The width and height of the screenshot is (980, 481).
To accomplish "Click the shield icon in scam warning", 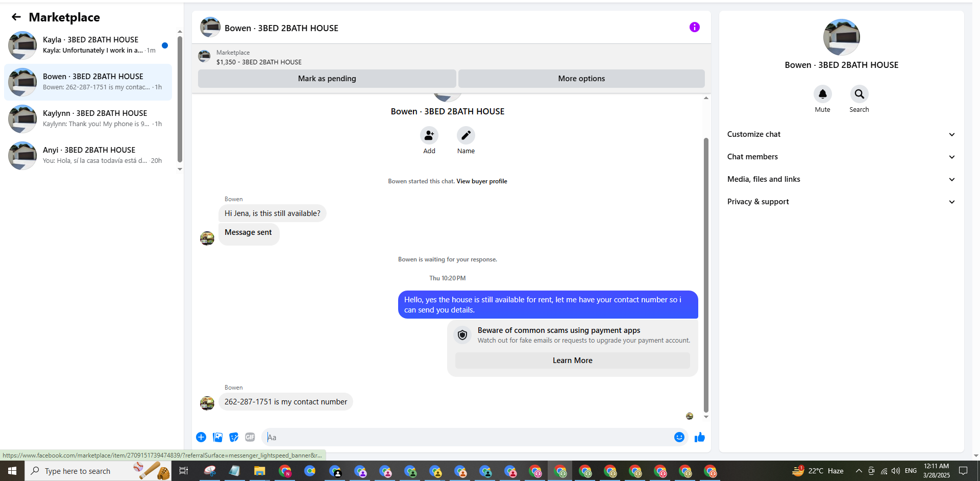I will coord(462,335).
